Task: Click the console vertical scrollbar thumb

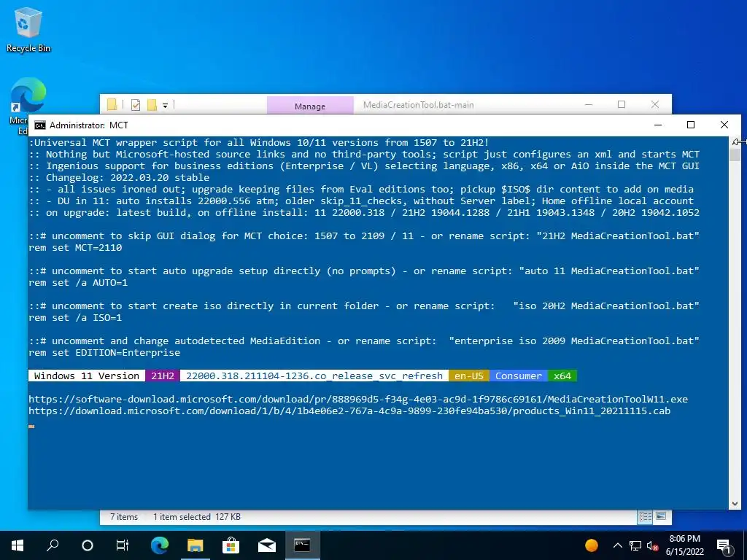Action: 735,155
